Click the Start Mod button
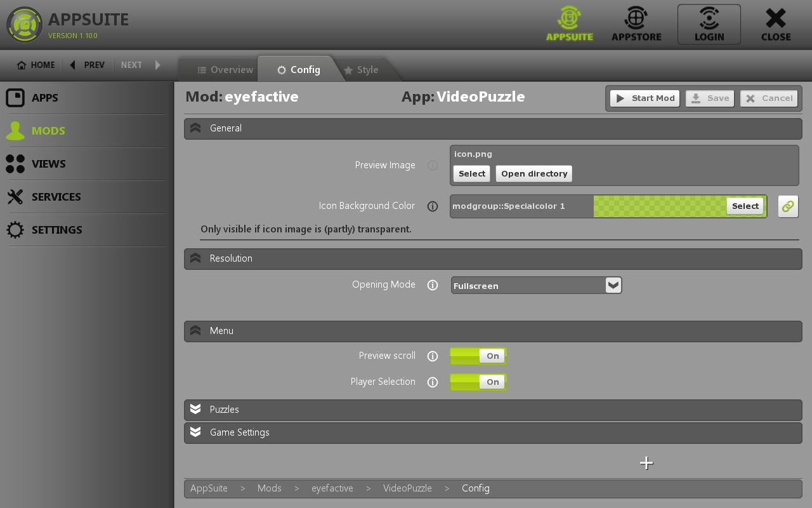This screenshot has width=812, height=508. pos(645,98)
